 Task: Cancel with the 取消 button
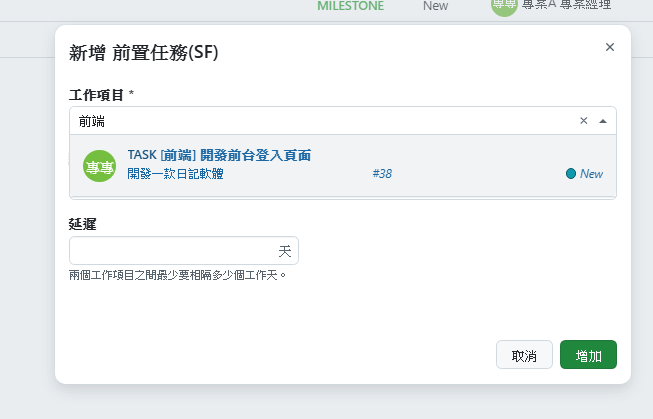[x=524, y=355]
